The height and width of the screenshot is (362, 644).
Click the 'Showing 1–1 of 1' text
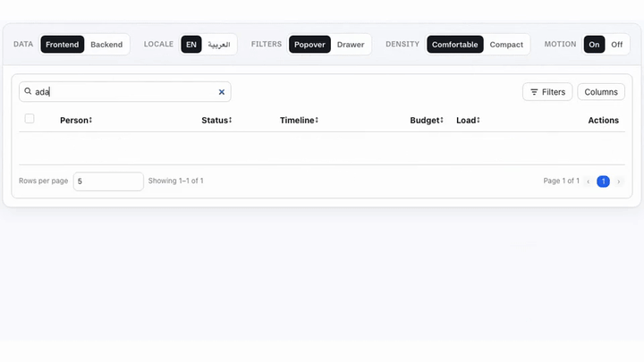tap(176, 181)
